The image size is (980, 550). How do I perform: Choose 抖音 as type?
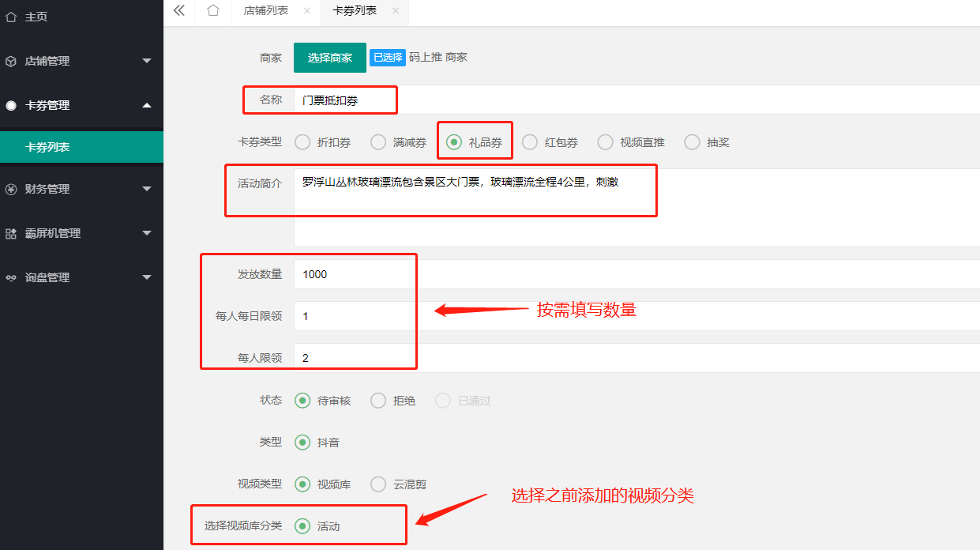pos(317,443)
